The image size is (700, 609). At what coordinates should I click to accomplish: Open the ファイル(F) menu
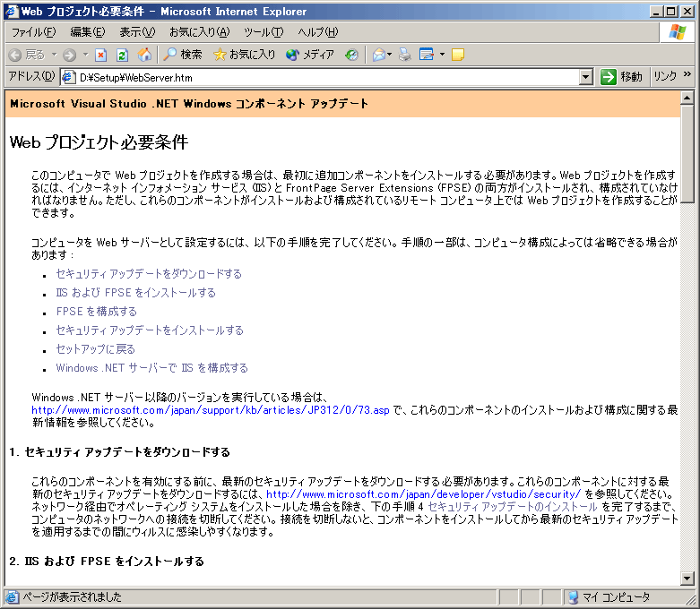click(34, 32)
